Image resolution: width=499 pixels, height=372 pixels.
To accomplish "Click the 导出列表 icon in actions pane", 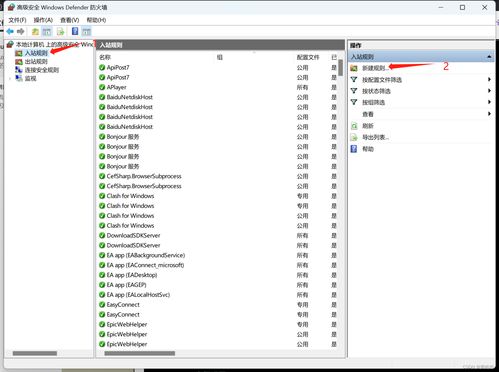I will (x=354, y=137).
